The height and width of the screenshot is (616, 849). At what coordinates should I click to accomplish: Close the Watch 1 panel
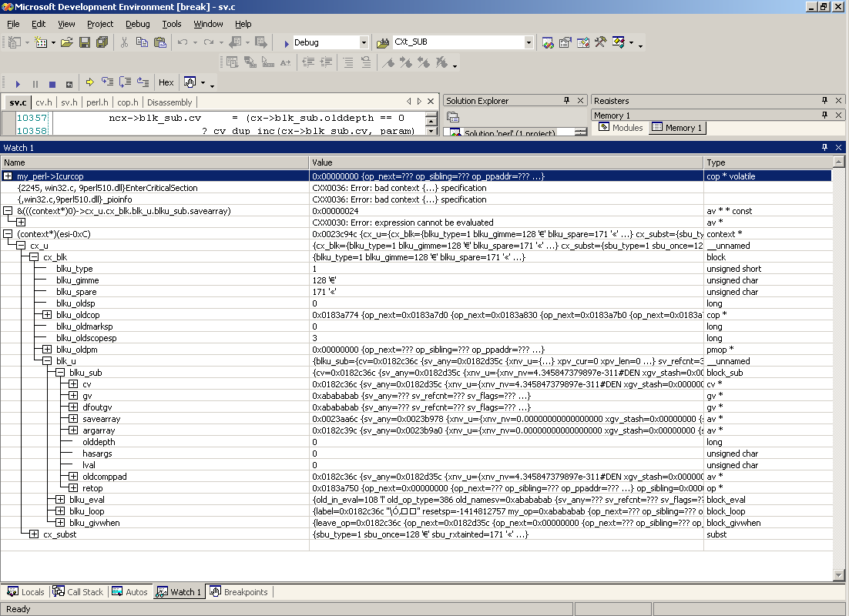(x=839, y=147)
